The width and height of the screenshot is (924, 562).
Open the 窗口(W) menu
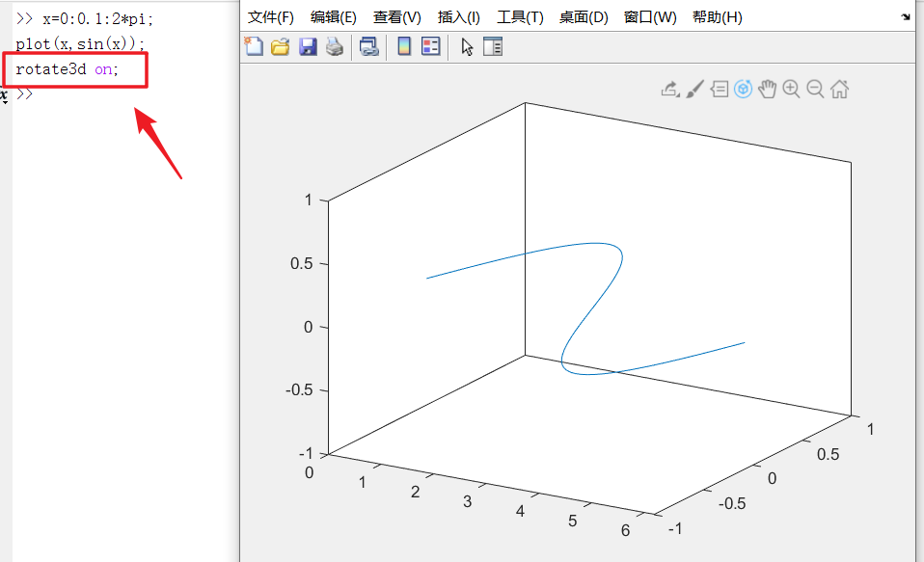(649, 16)
